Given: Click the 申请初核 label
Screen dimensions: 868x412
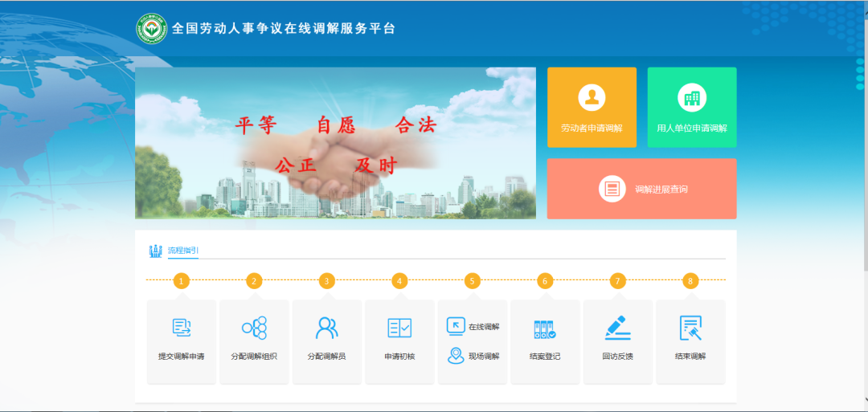Looking at the screenshot, I should tap(399, 357).
